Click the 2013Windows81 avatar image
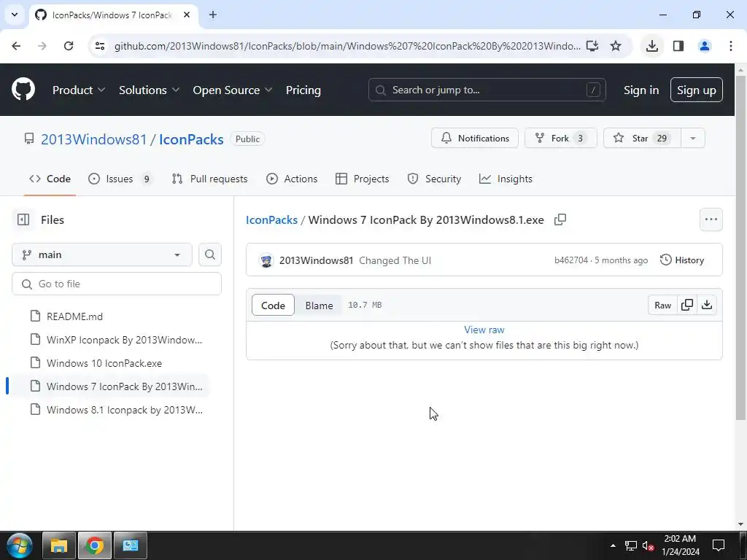The image size is (747, 560). (x=266, y=260)
